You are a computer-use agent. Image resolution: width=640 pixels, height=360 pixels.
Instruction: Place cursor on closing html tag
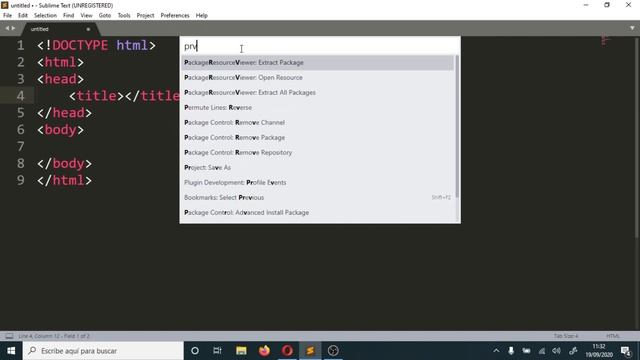[64, 180]
